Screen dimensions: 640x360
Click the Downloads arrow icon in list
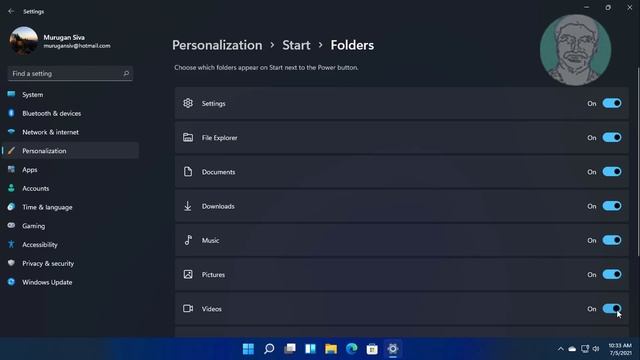[188, 206]
